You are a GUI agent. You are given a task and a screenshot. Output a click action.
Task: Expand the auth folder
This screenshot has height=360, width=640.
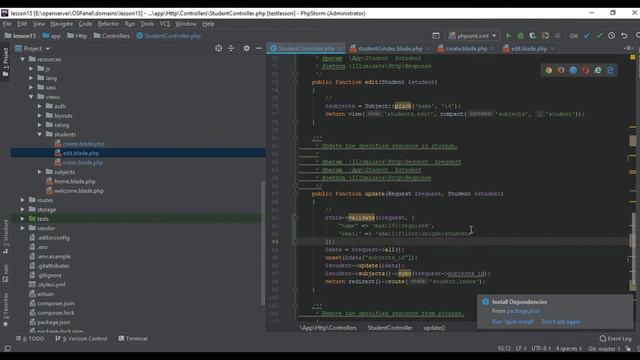(40, 106)
